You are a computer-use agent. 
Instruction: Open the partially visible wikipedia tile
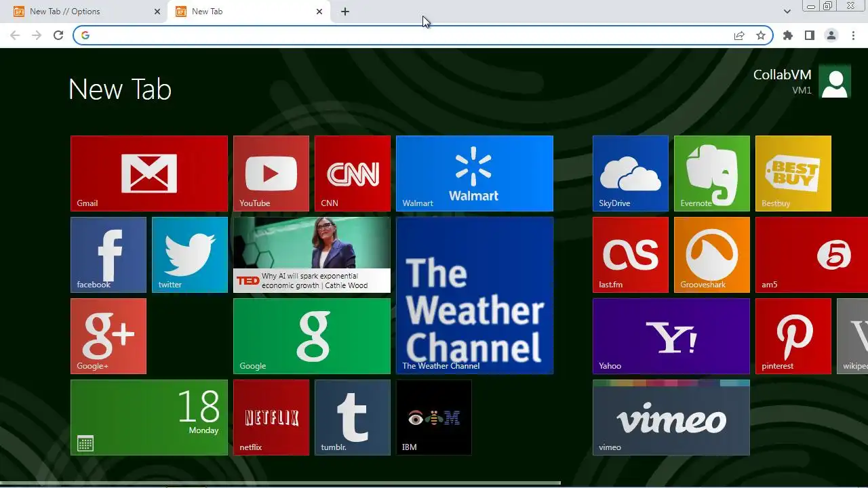pos(852,336)
